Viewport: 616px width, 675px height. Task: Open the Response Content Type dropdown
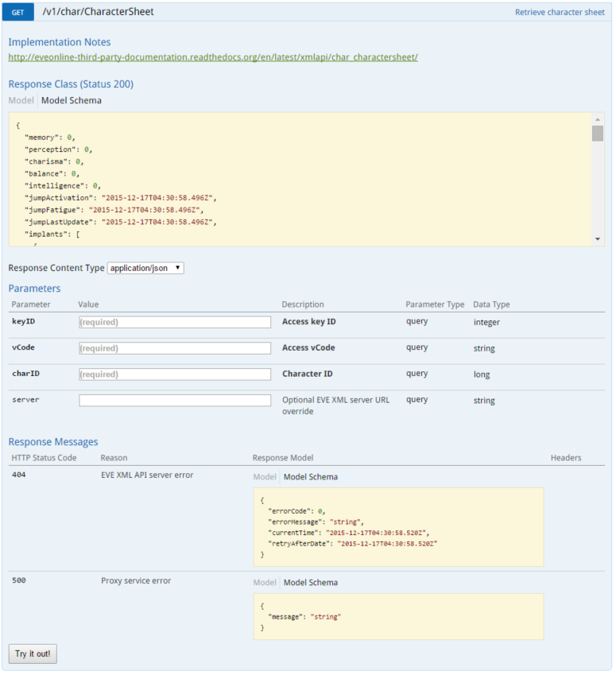[145, 268]
